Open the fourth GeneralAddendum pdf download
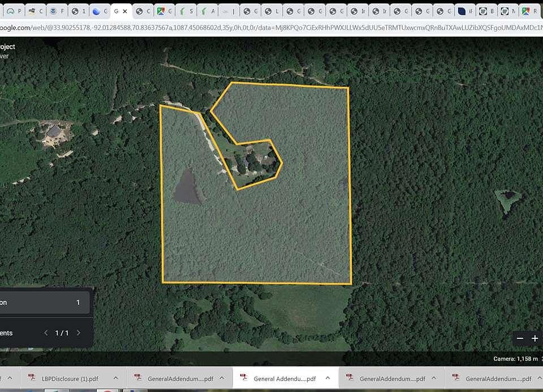Viewport: 543px width, 392px height. click(393, 378)
